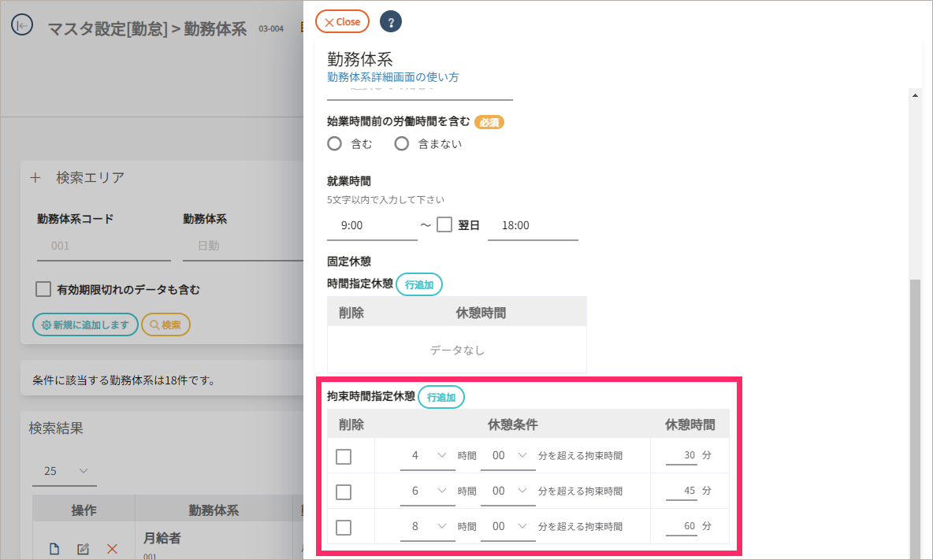Click the help question mark icon

[391, 21]
